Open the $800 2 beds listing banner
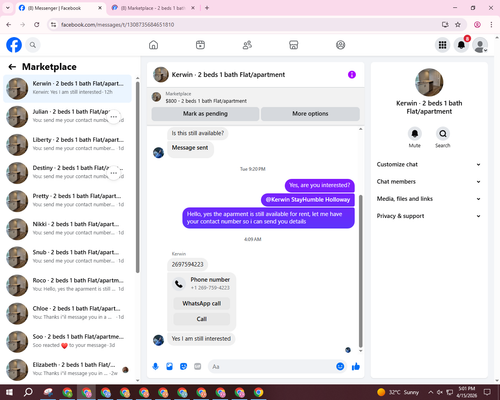The image size is (500, 400). pos(256,97)
